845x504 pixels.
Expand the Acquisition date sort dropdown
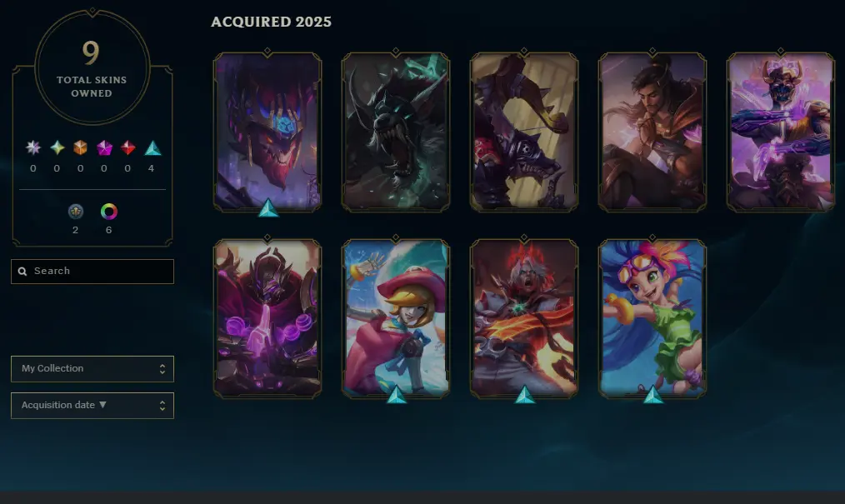pyautogui.click(x=92, y=406)
